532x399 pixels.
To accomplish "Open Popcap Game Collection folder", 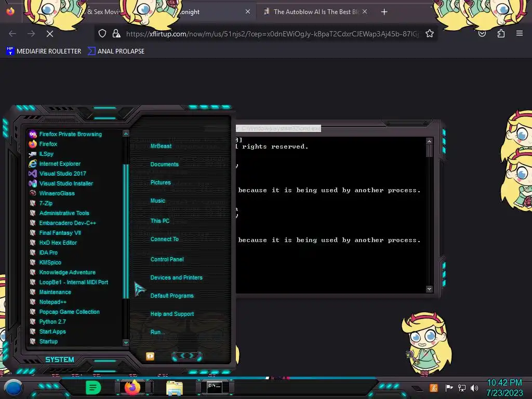I will [x=64, y=312].
